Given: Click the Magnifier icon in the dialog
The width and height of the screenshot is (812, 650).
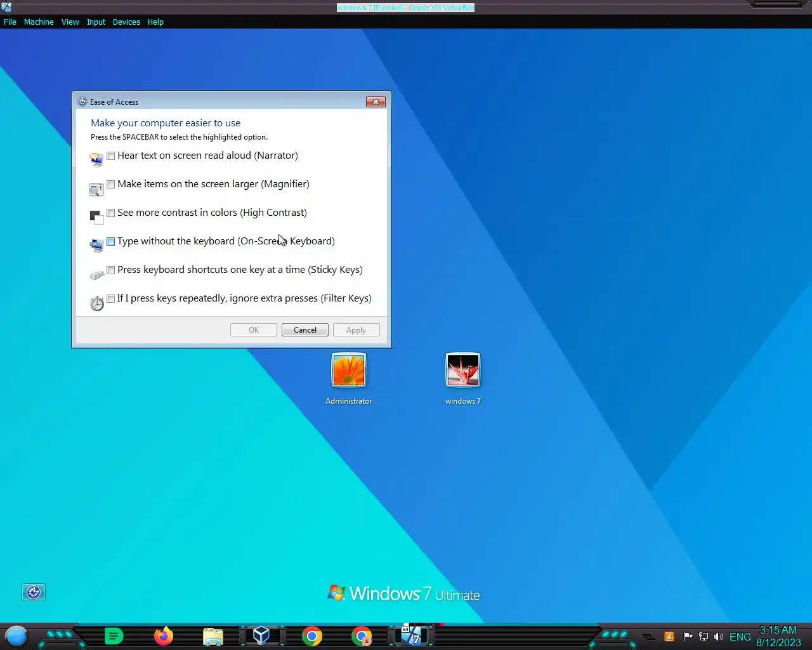Looking at the screenshot, I should point(96,189).
